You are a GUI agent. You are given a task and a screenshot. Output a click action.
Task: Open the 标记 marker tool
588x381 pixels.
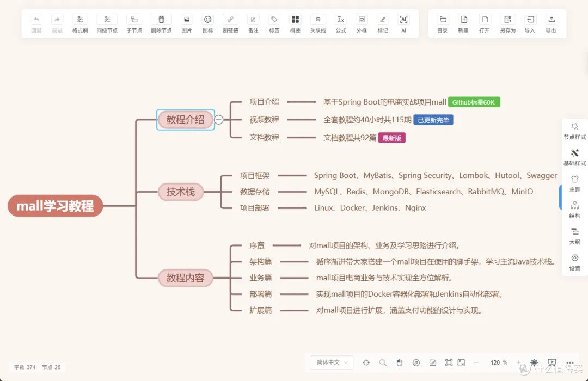383,20
